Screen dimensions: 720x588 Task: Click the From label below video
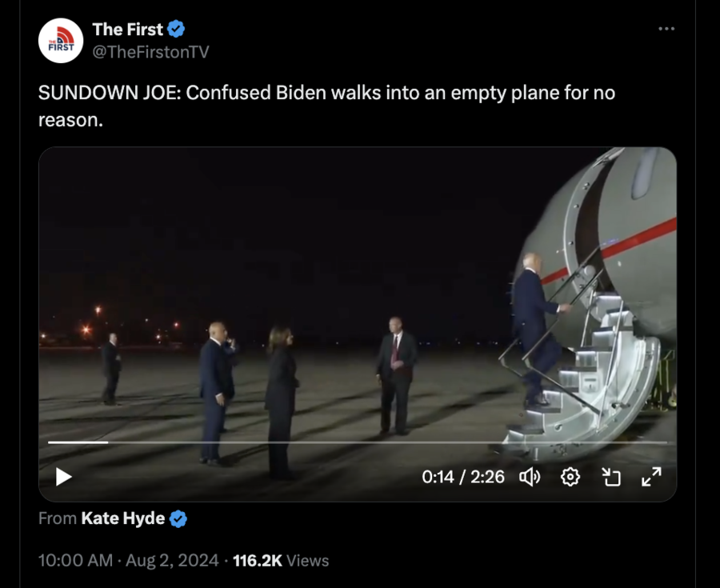click(58, 518)
